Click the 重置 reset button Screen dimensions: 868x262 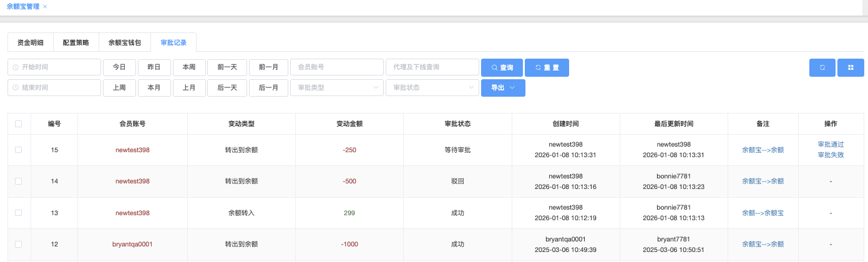point(547,67)
